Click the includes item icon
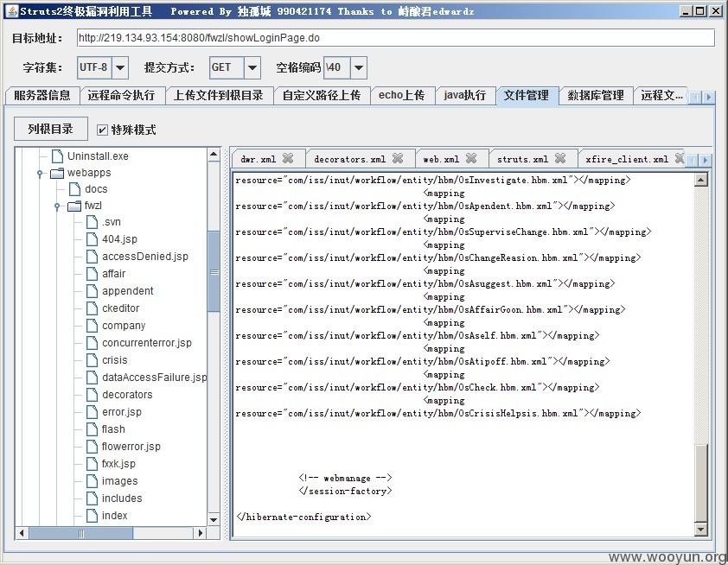 point(92,498)
